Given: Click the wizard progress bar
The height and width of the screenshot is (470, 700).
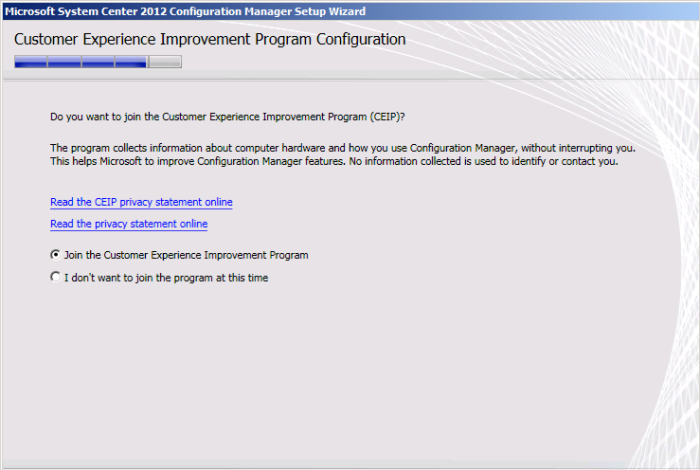Looking at the screenshot, I should [x=98, y=62].
